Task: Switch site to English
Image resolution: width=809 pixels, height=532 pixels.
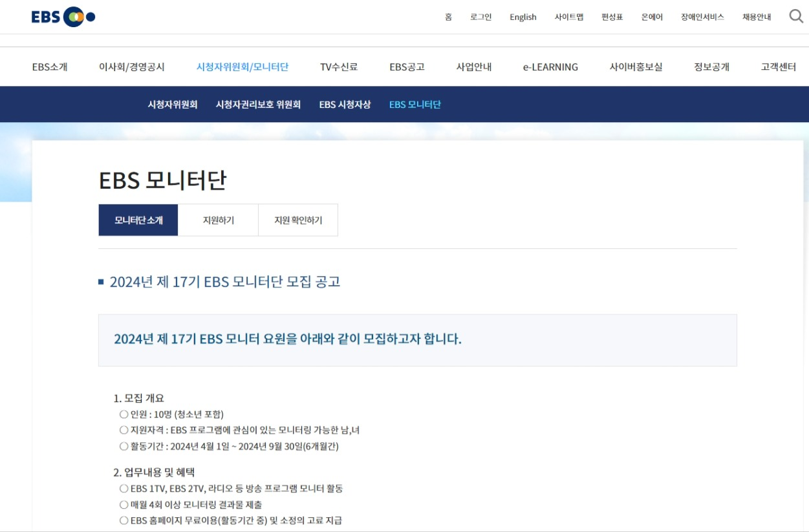Action: tap(523, 17)
